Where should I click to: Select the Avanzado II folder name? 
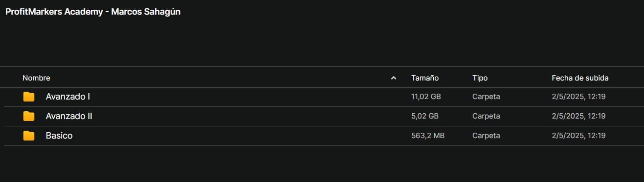(x=69, y=116)
